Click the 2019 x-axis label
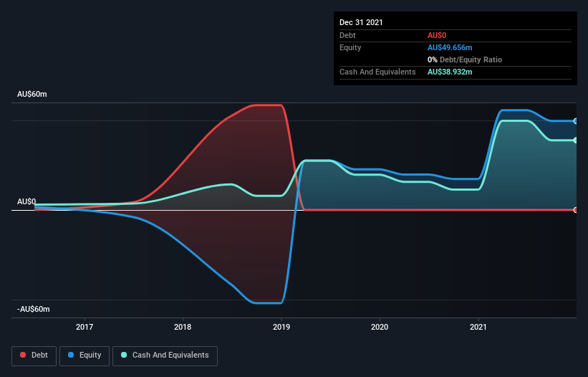This screenshot has height=377, width=588. [281, 327]
